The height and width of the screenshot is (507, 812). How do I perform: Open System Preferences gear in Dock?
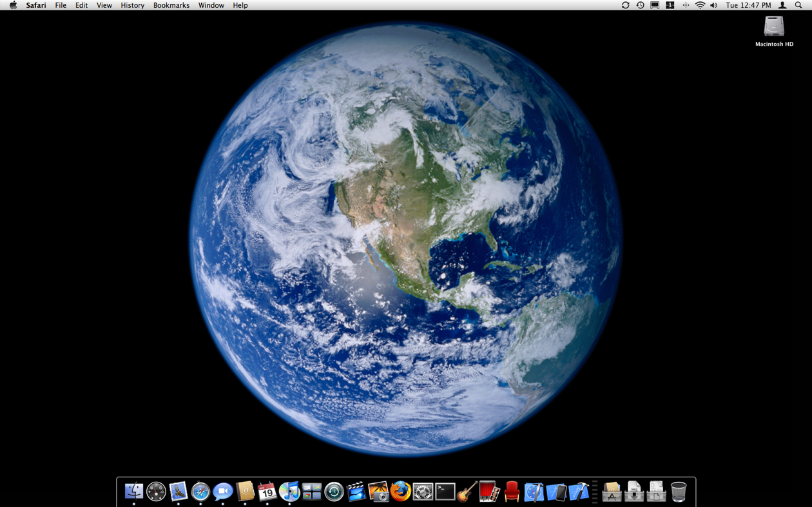pos(423,492)
